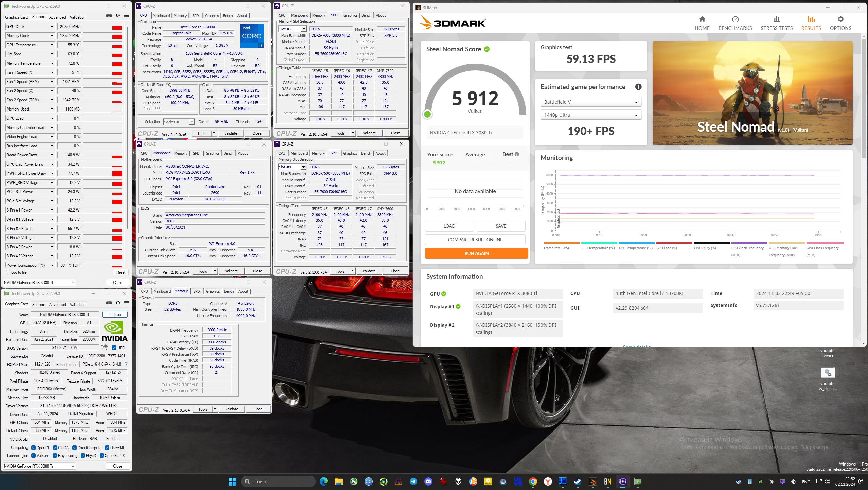The image size is (868, 490).
Task: Toggle Ray Tracing checkbox
Action: (55, 456)
